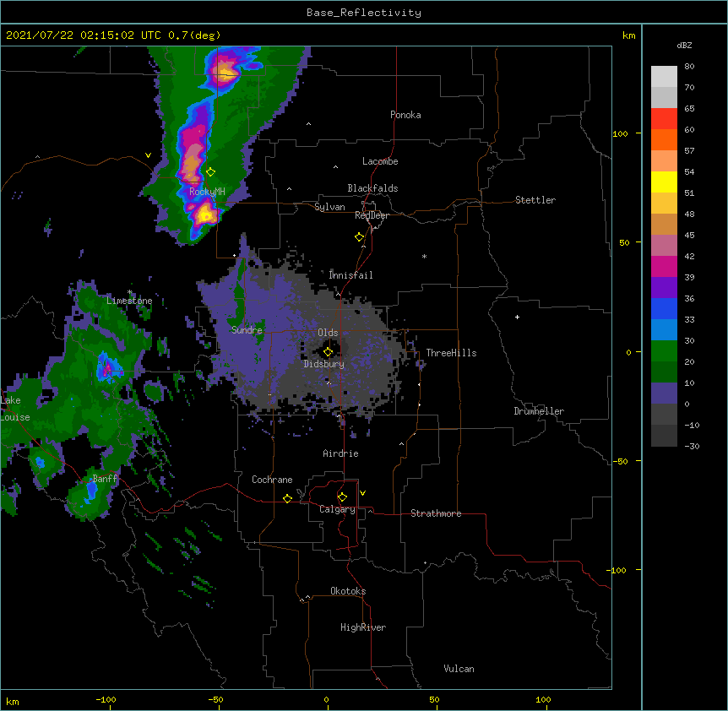Click the 50 tick on bottom km axis

click(434, 699)
